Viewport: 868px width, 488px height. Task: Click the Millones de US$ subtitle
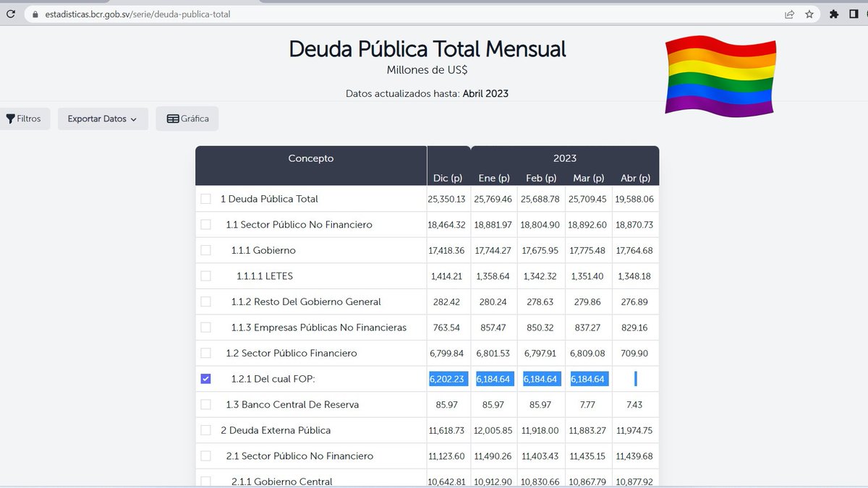coord(427,70)
